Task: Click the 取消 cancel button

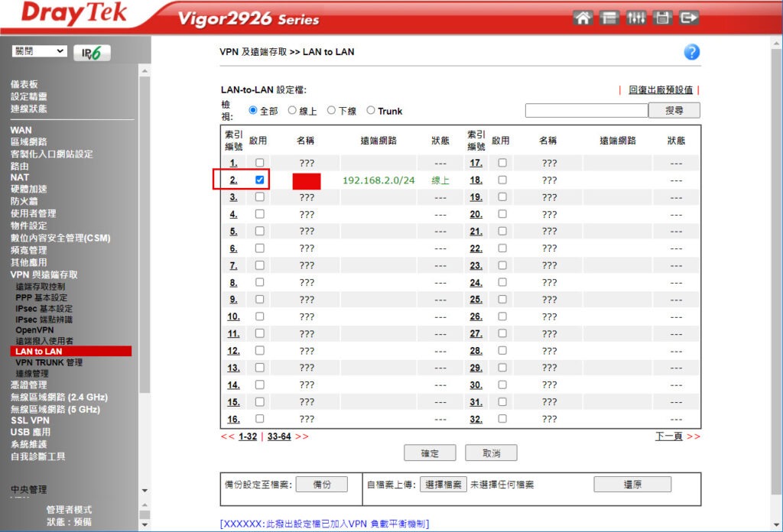Action: point(491,453)
